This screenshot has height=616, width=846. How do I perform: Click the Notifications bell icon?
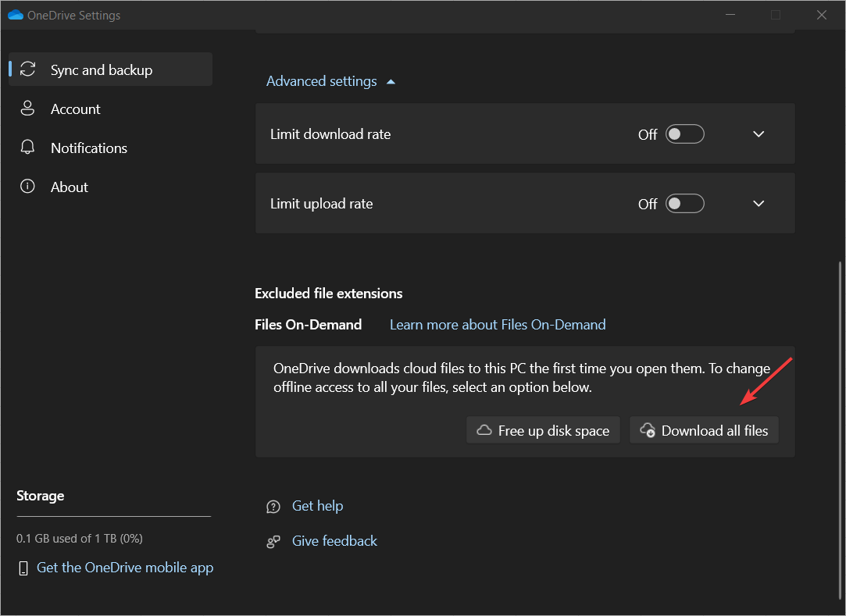[28, 148]
